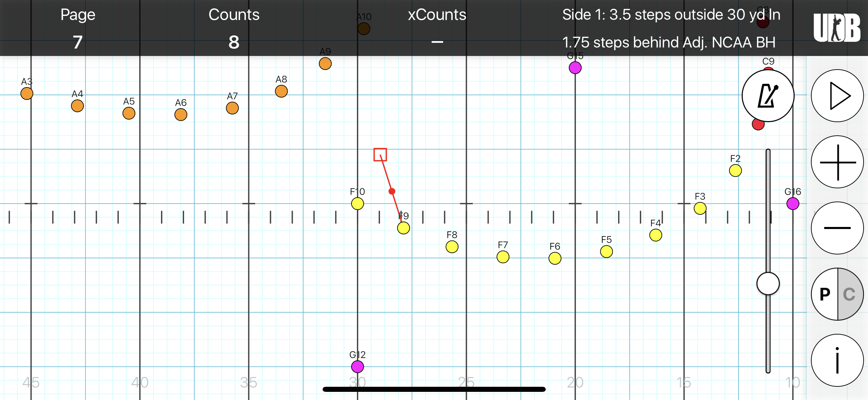Image resolution: width=868 pixels, height=400 pixels.
Task: Select performer dot A4
Action: tap(77, 106)
